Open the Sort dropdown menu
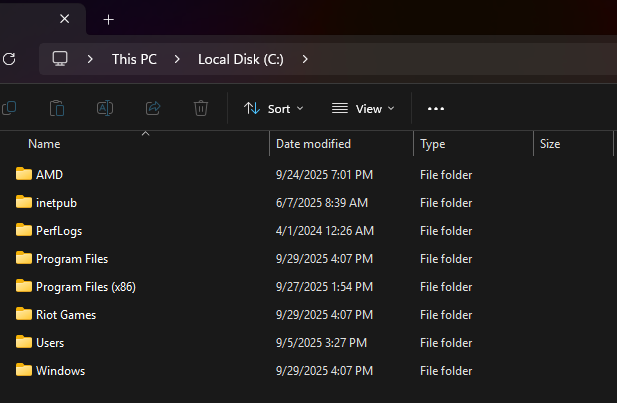 click(273, 108)
